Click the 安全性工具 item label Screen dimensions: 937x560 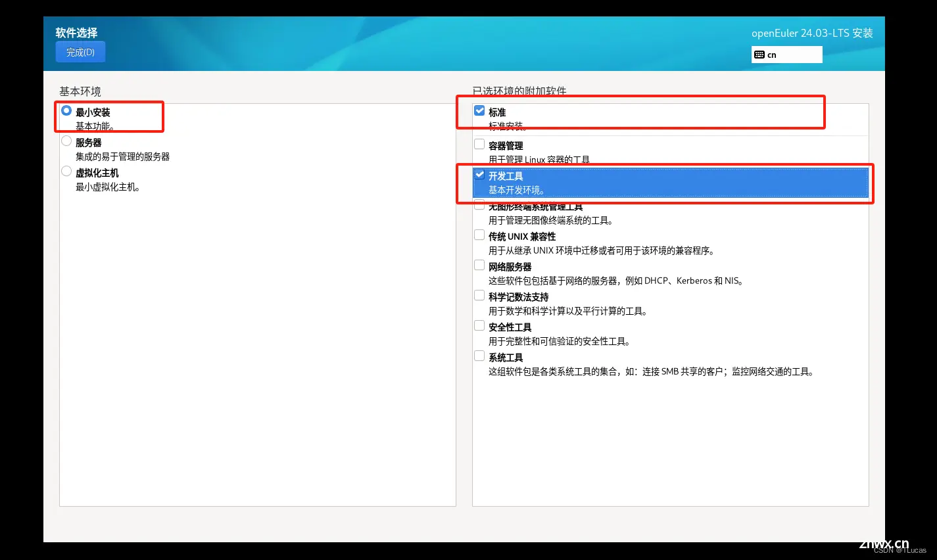pos(510,327)
